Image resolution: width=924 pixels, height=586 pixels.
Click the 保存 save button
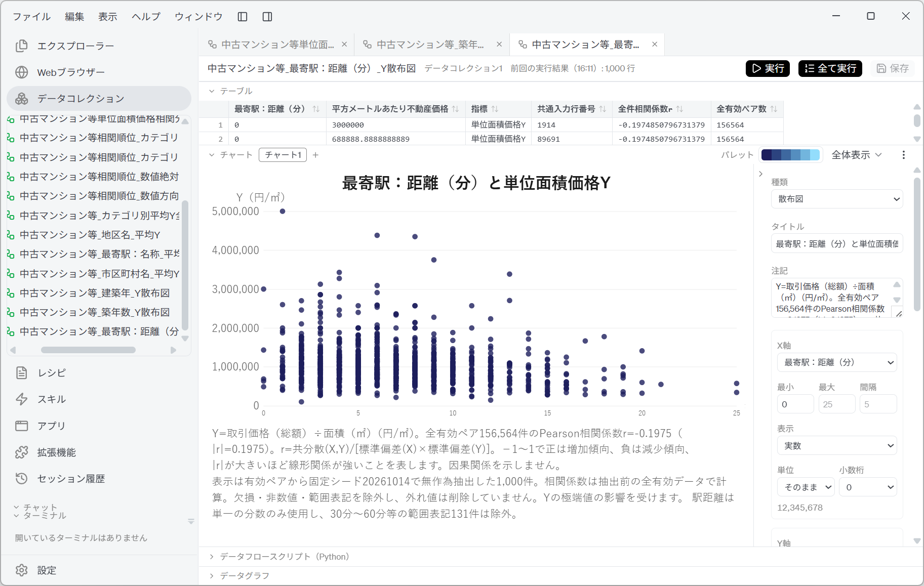[x=893, y=68]
